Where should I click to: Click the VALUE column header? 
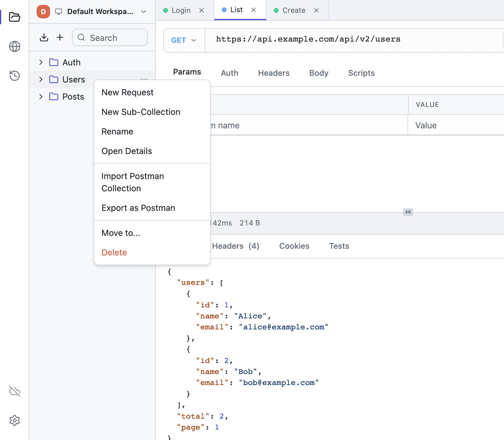tap(427, 105)
